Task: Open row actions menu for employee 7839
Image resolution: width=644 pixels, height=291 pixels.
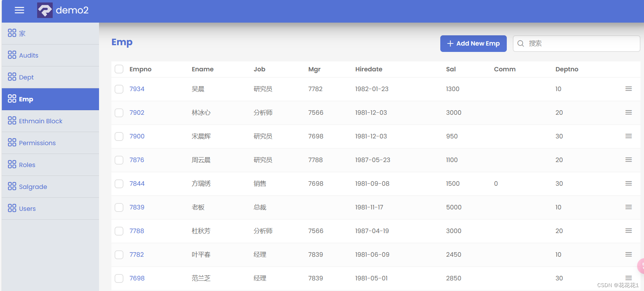Action: (x=628, y=207)
